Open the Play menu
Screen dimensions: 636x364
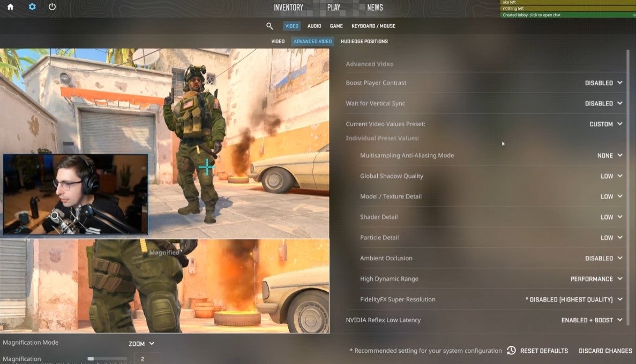pyautogui.click(x=333, y=7)
